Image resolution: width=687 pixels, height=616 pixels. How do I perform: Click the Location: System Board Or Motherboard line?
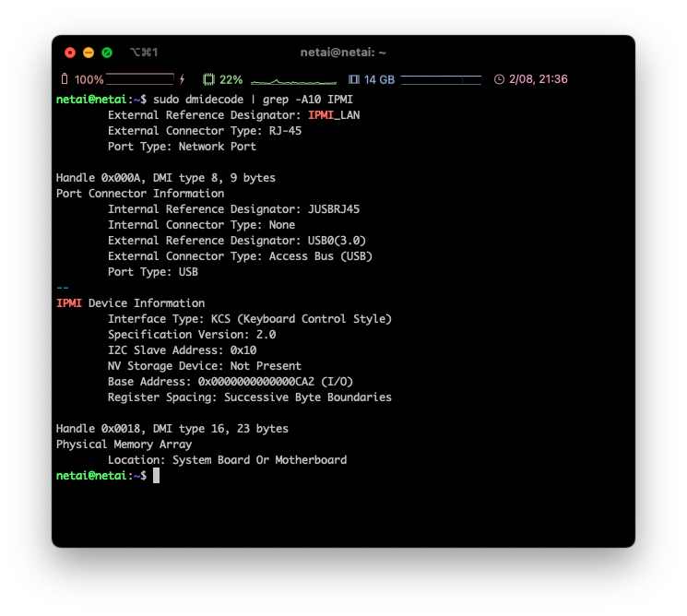tap(227, 460)
